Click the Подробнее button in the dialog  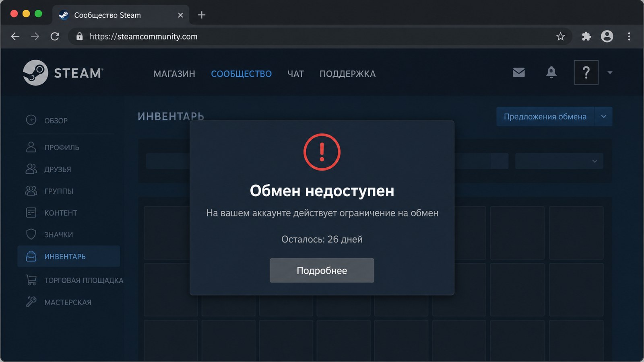pyautogui.click(x=322, y=271)
